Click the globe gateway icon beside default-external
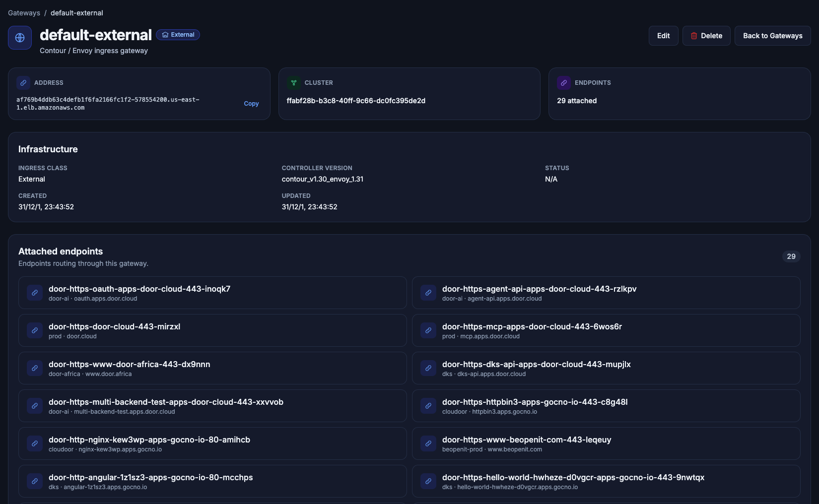Image resolution: width=819 pixels, height=504 pixels. (20, 38)
